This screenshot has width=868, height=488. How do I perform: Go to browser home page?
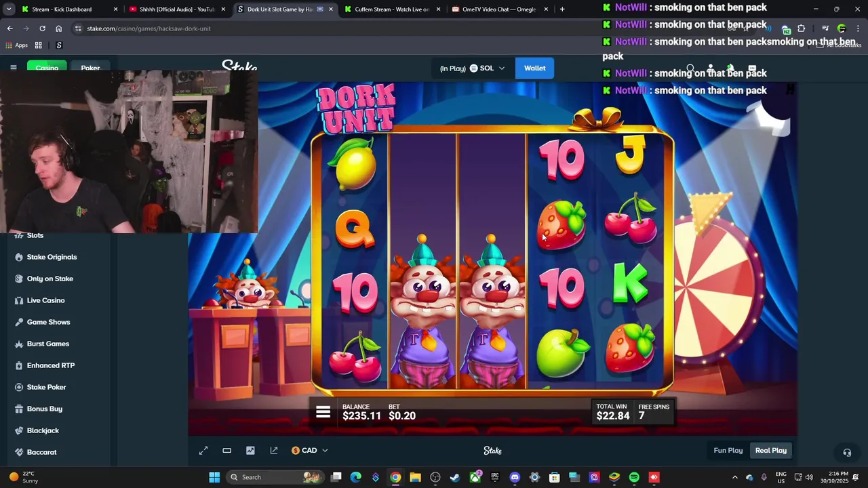click(58, 28)
